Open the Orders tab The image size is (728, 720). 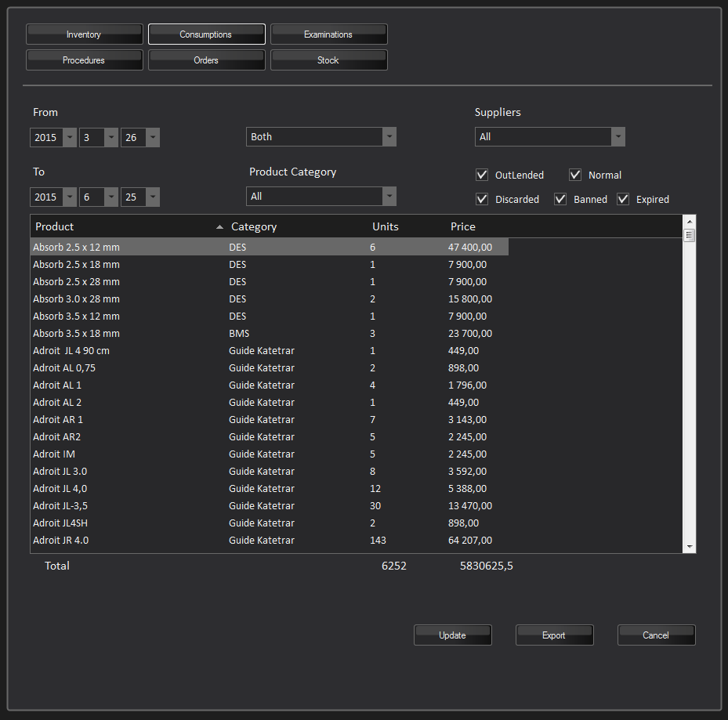(207, 60)
